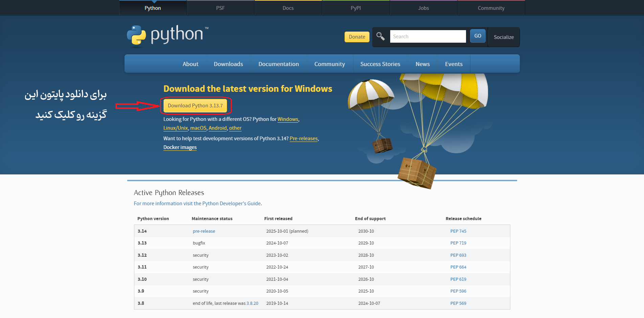Open the PEP 719 link

(x=458, y=243)
